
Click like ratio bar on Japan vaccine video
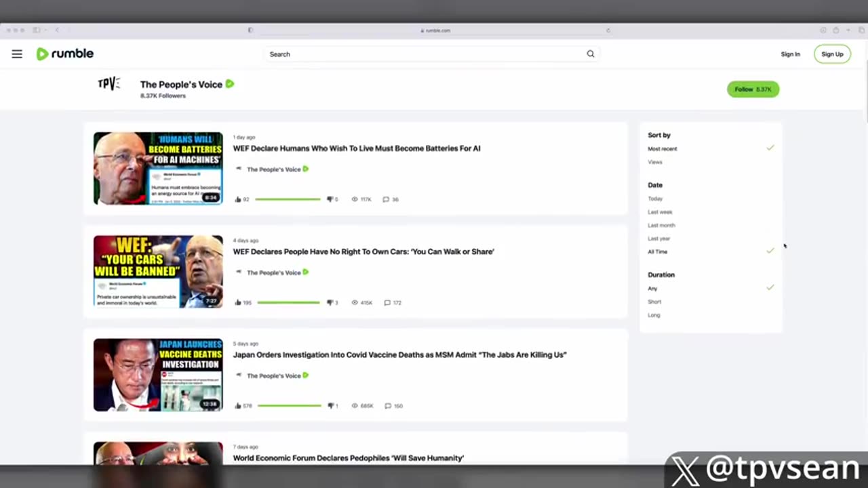pyautogui.click(x=290, y=405)
